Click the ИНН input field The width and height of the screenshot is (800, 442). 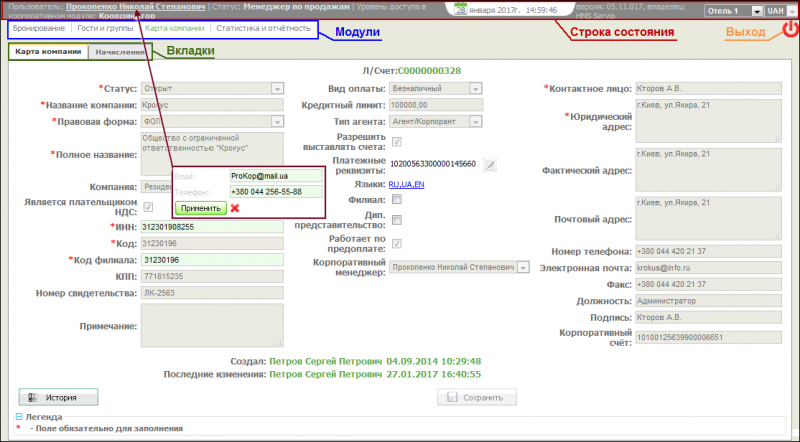[x=212, y=227]
